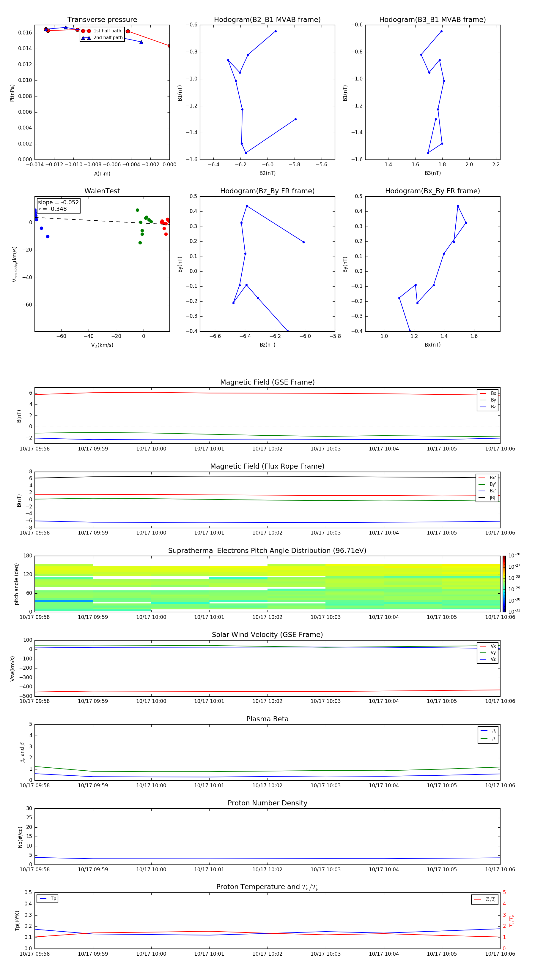The height and width of the screenshot is (980, 535).
Task: Click the βp legend entry in Plasma Beta panel
Action: click(488, 731)
